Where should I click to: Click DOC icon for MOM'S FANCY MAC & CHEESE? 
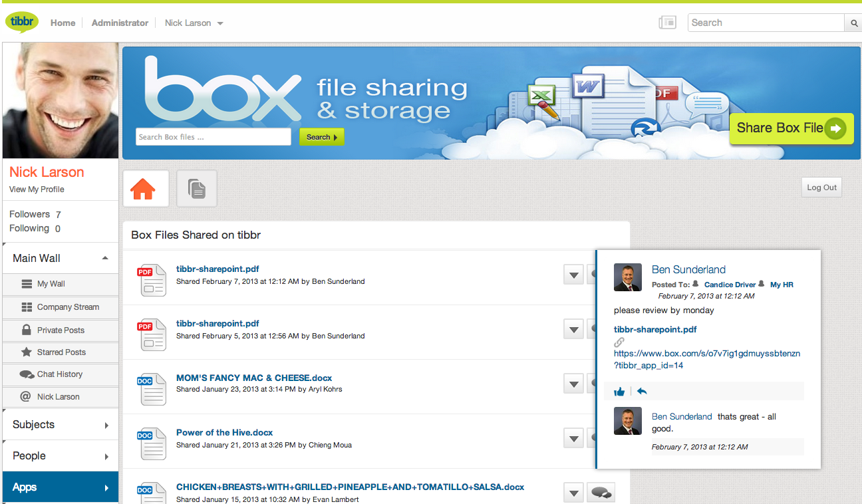pyautogui.click(x=152, y=389)
